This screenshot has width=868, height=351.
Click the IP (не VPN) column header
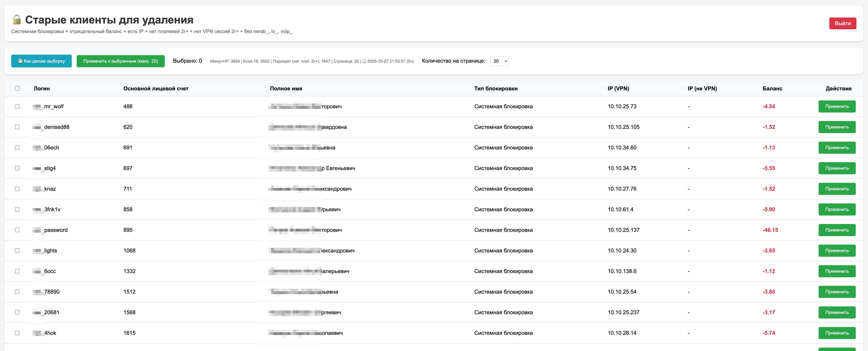pyautogui.click(x=702, y=89)
